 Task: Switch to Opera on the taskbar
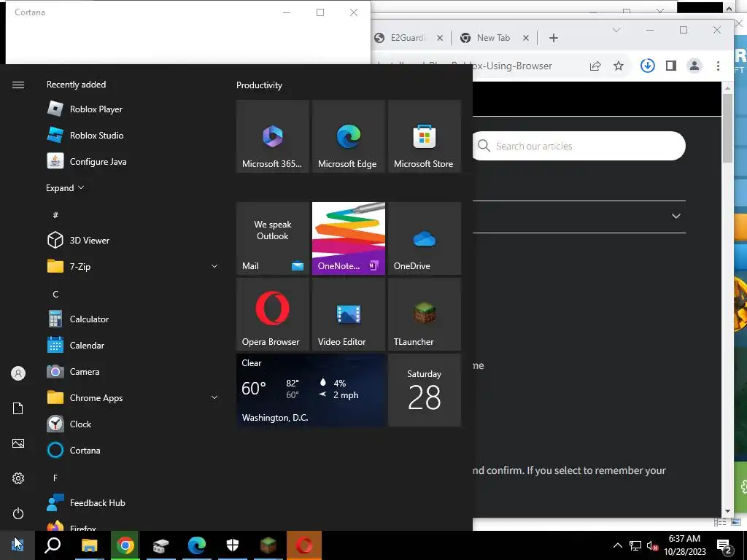point(304,545)
